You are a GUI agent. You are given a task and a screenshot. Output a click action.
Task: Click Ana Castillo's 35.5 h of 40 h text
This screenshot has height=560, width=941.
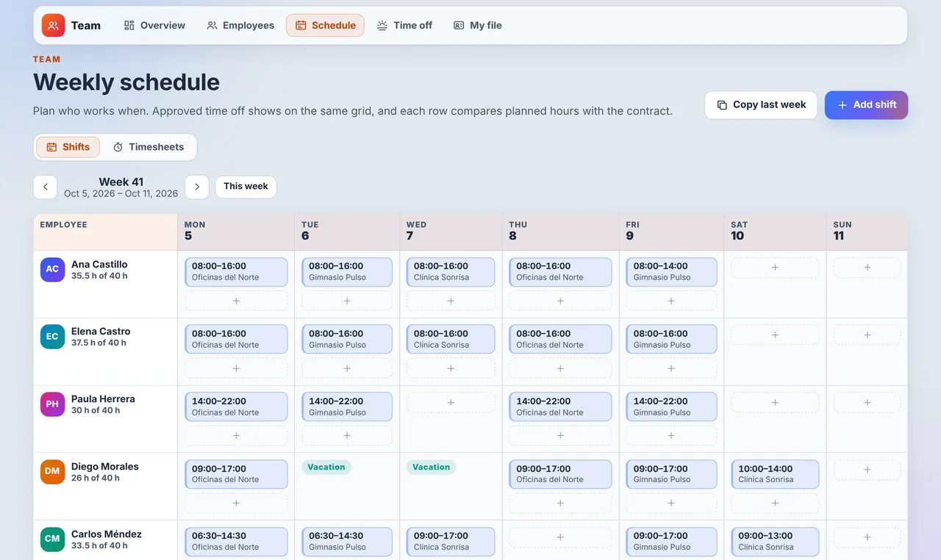point(99,276)
